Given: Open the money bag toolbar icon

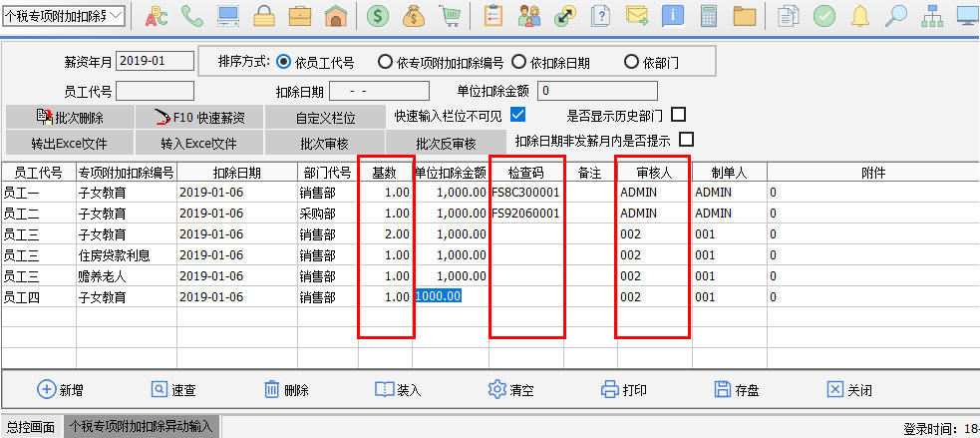Looking at the screenshot, I should [x=414, y=16].
